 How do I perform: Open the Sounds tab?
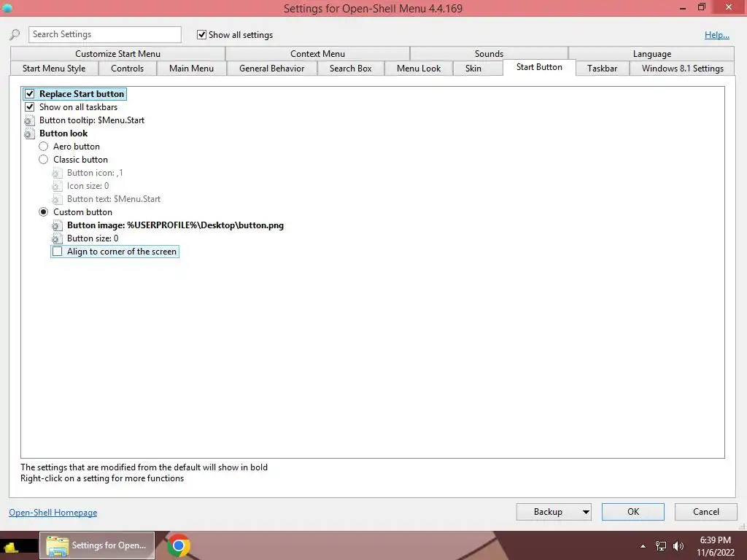[489, 54]
